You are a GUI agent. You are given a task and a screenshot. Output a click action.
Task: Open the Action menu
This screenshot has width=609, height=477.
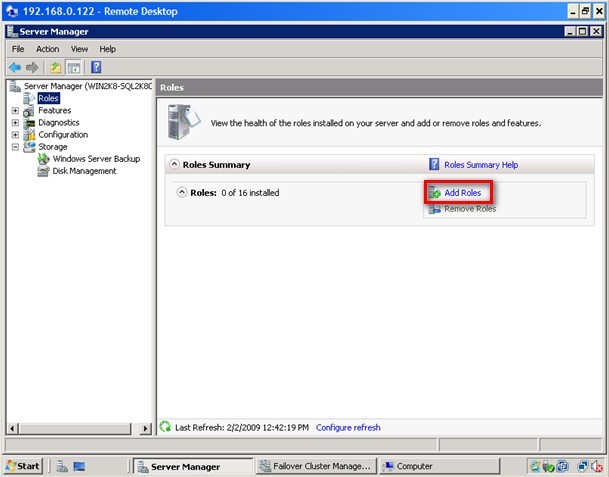click(47, 49)
